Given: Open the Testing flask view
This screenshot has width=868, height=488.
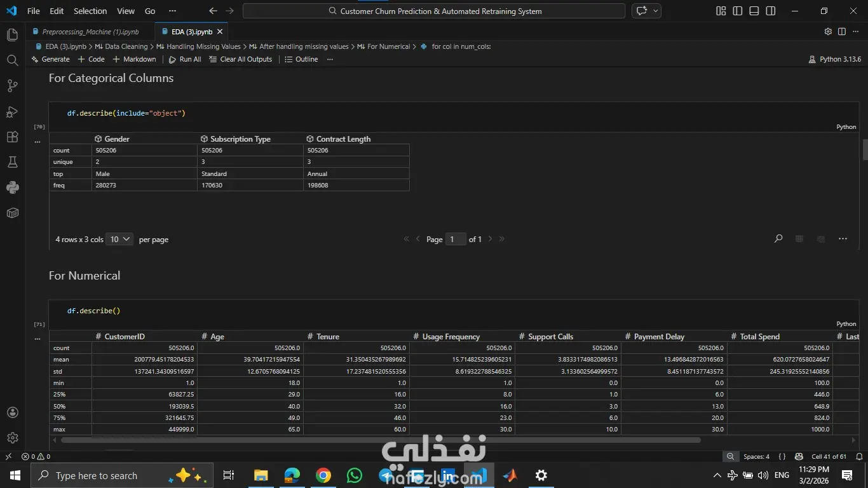Looking at the screenshot, I should pos(12,162).
